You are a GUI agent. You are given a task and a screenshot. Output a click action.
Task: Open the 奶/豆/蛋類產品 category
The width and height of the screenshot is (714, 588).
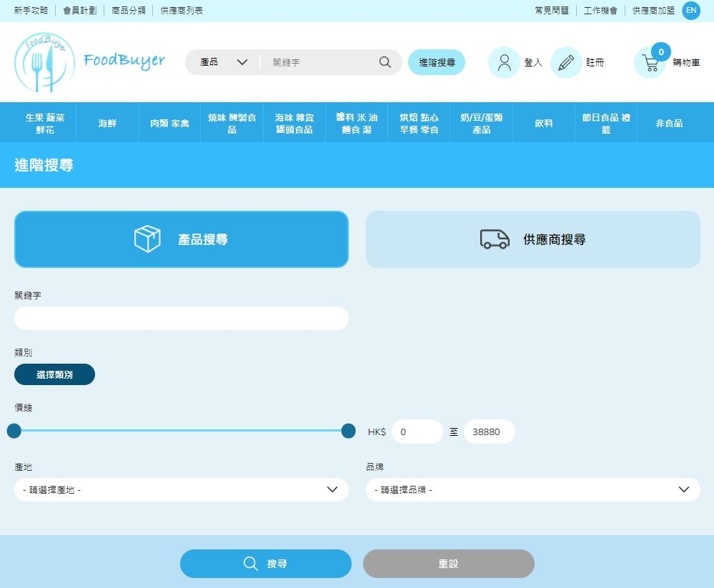pyautogui.click(x=481, y=123)
